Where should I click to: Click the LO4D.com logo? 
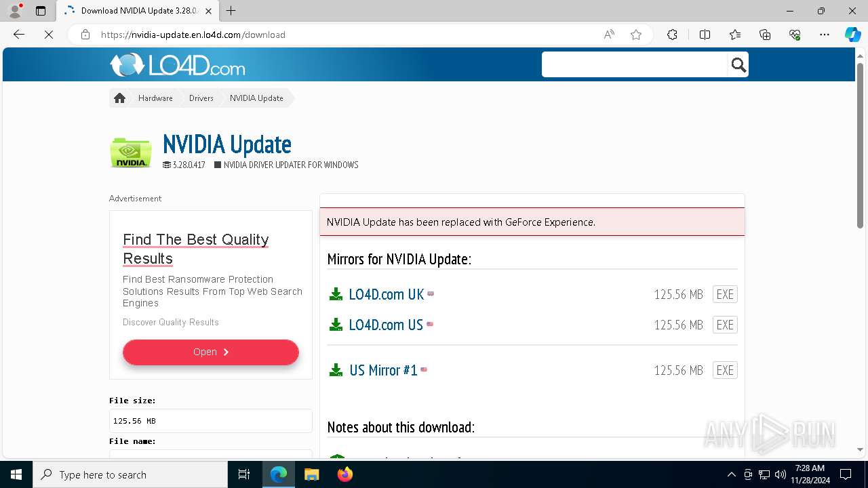tap(178, 65)
